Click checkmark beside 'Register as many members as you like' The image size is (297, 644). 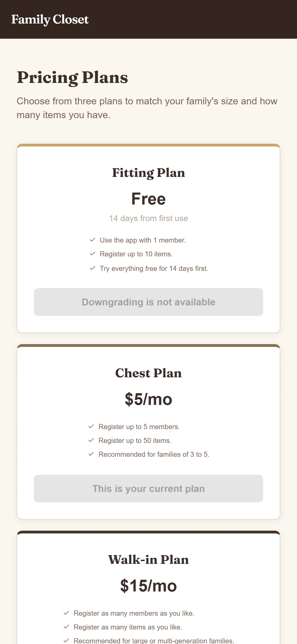66,613
